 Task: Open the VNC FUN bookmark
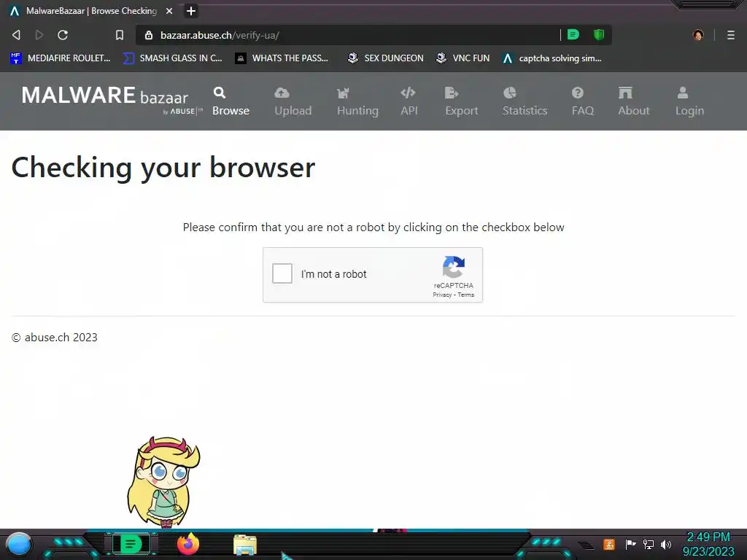pos(462,58)
